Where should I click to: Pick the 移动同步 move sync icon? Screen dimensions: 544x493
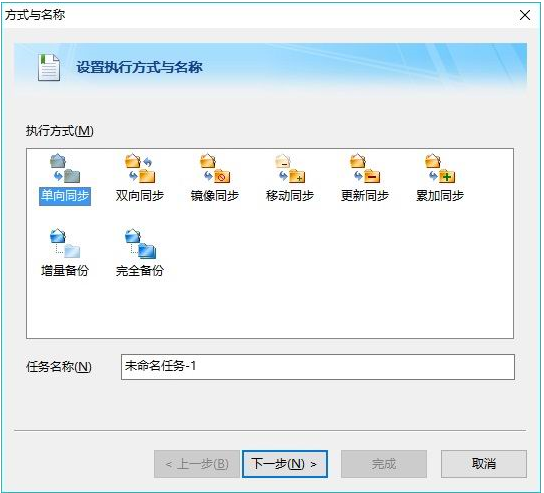[290, 169]
